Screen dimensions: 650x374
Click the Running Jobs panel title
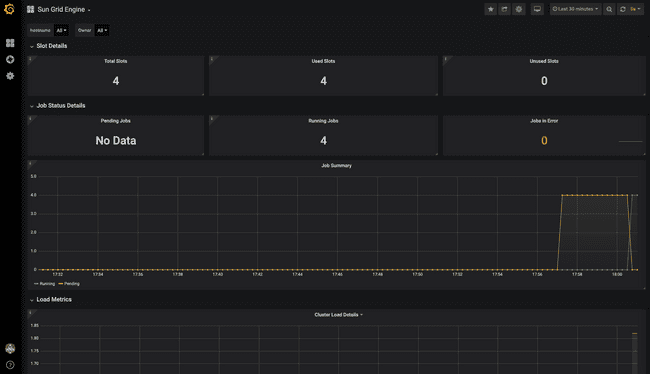coord(323,121)
